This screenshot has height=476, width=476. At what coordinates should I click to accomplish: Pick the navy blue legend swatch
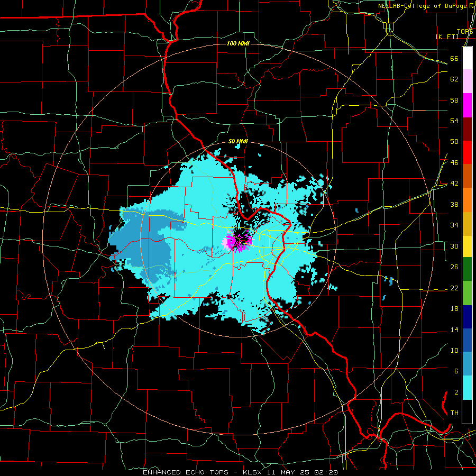click(x=467, y=317)
